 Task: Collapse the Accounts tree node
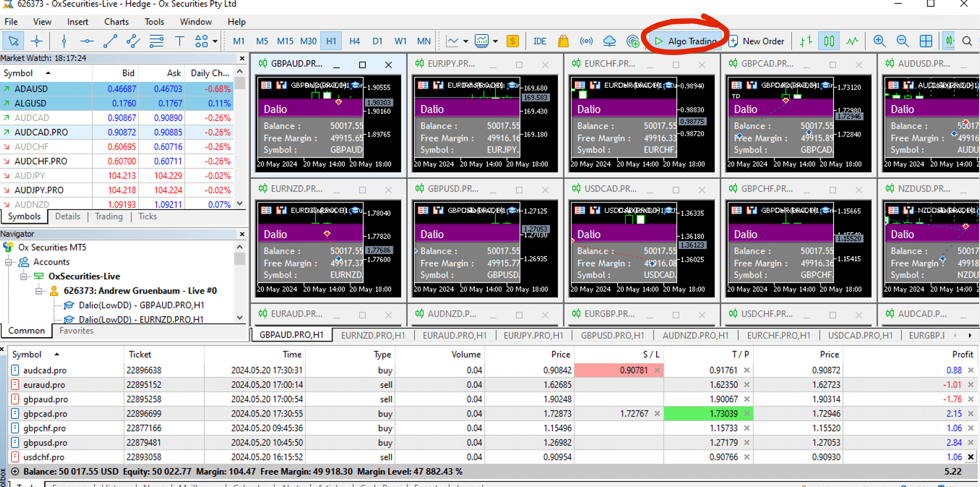[x=8, y=262]
